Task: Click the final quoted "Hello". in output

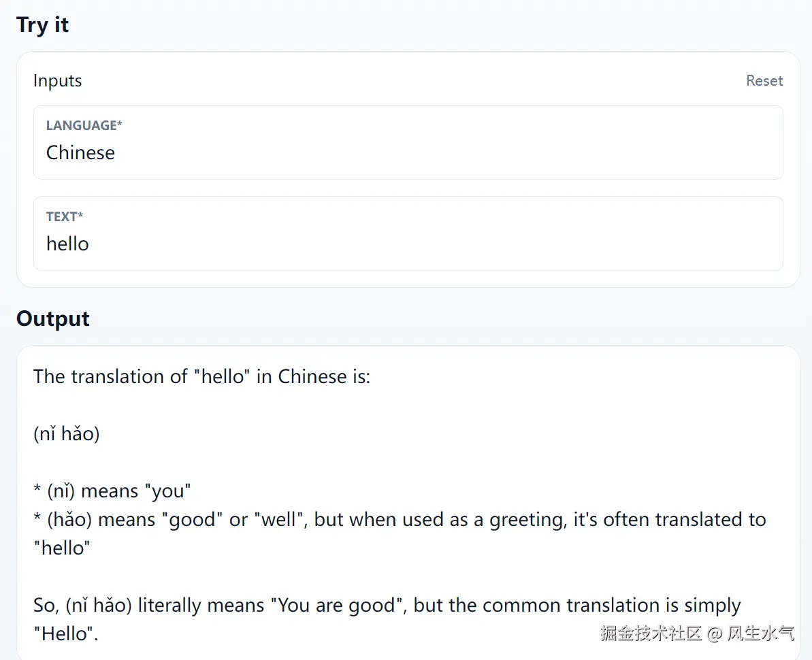Action: tap(65, 633)
